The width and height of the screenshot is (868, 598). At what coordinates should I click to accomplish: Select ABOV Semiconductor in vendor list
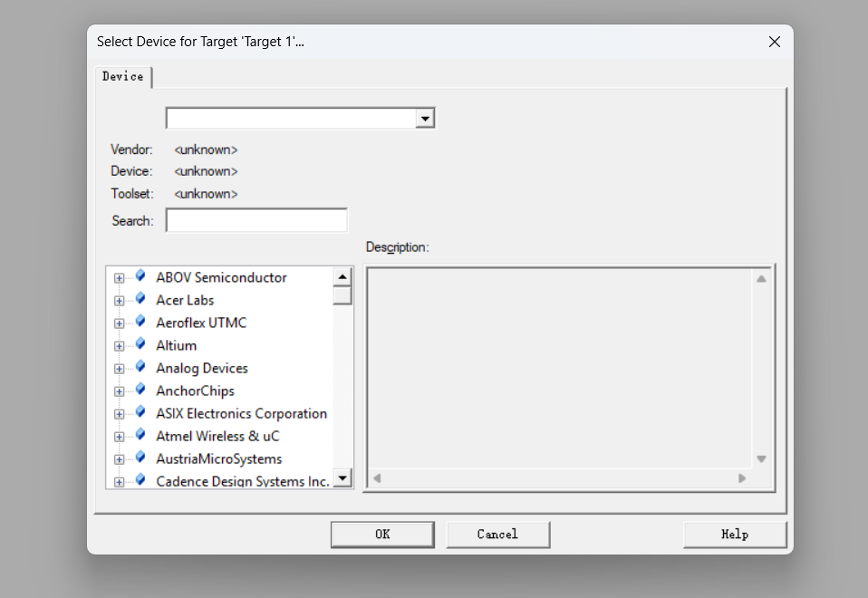tap(221, 277)
